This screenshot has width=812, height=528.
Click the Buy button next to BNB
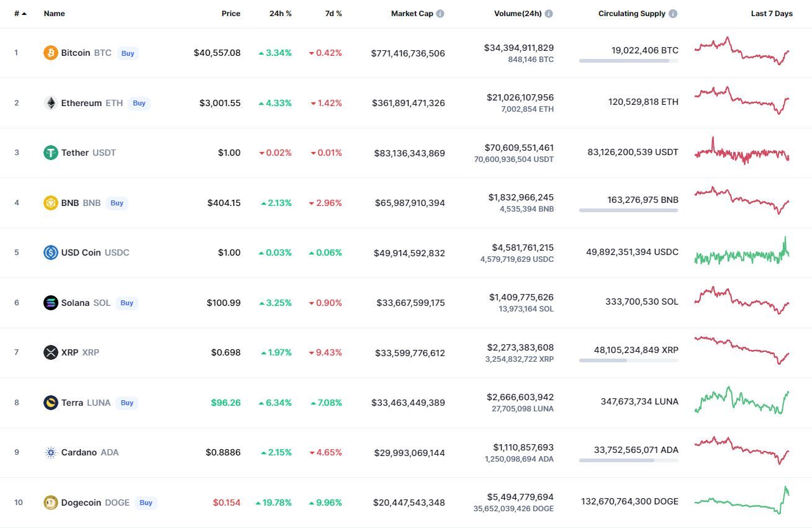[x=117, y=203]
